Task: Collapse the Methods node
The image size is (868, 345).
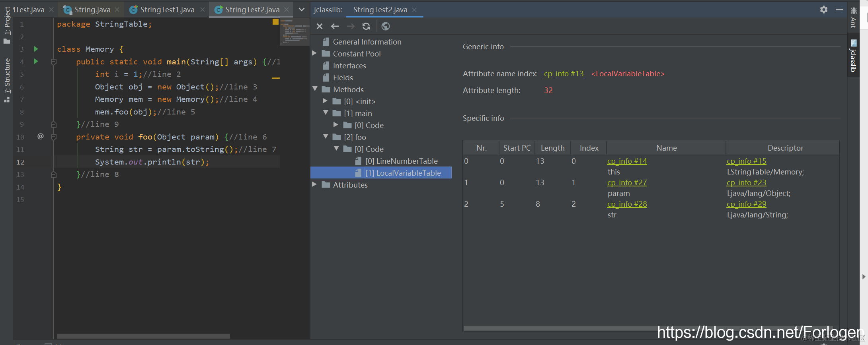Action: pos(315,89)
